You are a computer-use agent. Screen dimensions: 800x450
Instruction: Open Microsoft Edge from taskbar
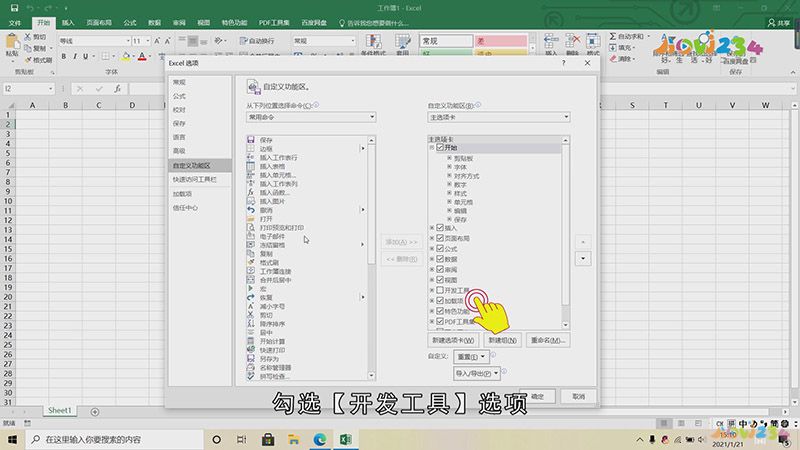click(319, 439)
